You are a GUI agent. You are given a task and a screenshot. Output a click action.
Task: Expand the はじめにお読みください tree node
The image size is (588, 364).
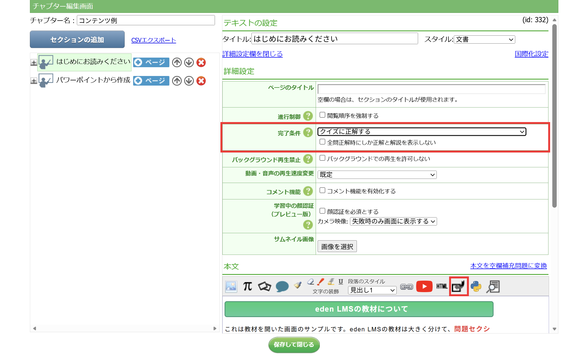[34, 63]
